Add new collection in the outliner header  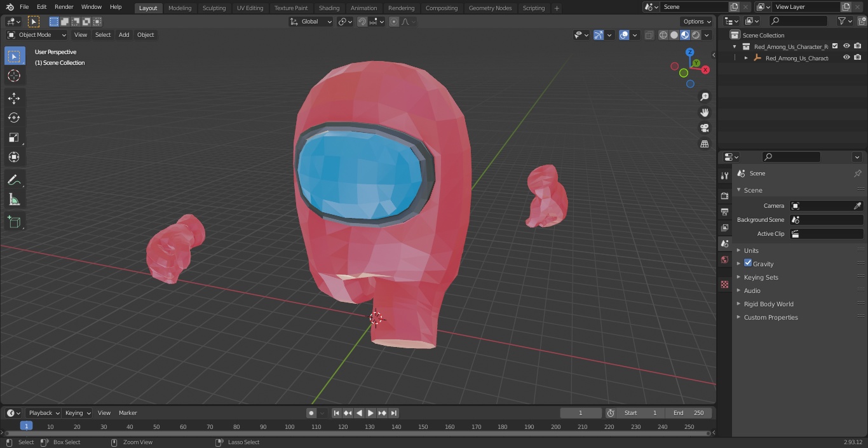coord(862,21)
